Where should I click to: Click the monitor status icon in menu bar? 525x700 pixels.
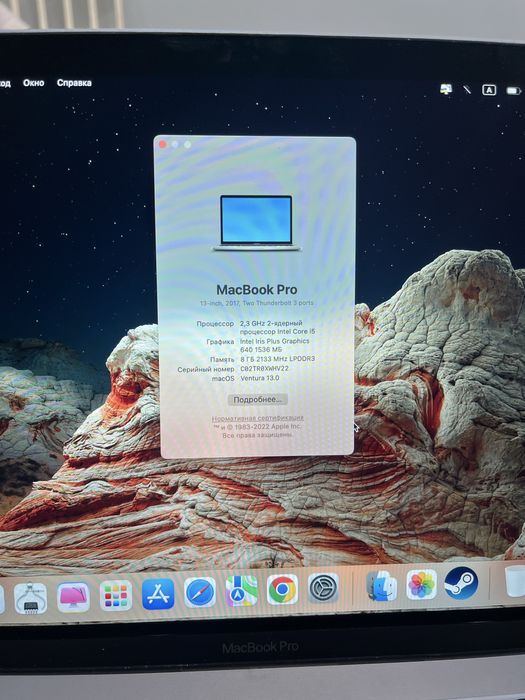446,89
